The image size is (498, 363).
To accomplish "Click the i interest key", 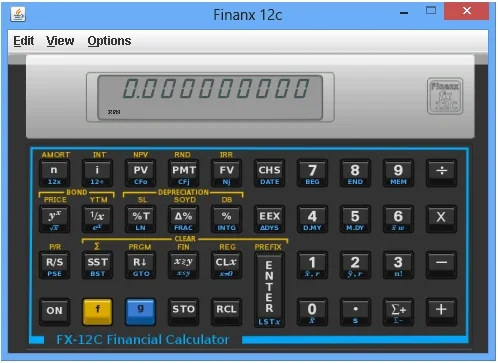I will click(97, 173).
